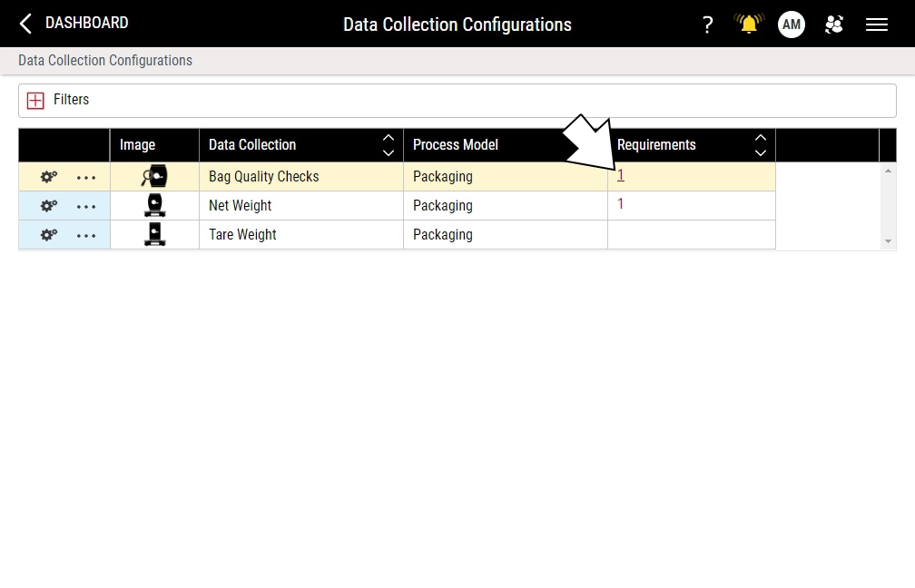Open the users group icon
The width and height of the screenshot is (915, 588).
tap(834, 24)
